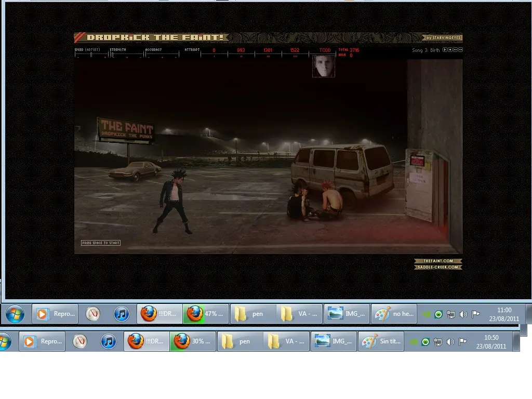Switch to Firefox '!!!DR...' on 10:50 taskbar

click(x=146, y=341)
